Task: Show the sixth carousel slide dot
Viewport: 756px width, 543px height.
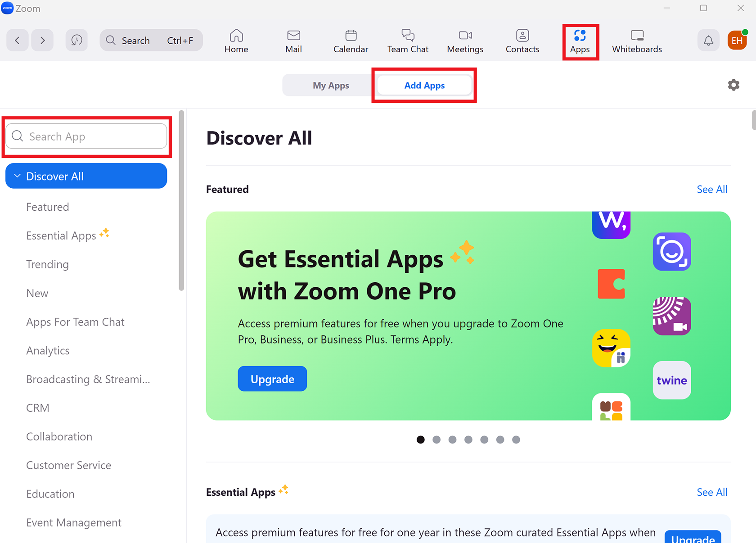Action: pyautogui.click(x=500, y=439)
